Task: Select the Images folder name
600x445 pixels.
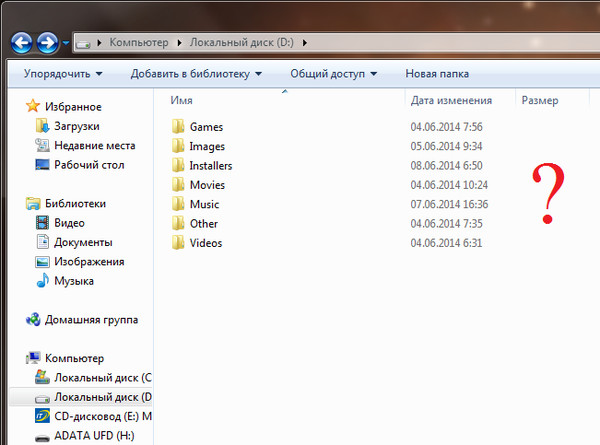Action: pos(207,147)
